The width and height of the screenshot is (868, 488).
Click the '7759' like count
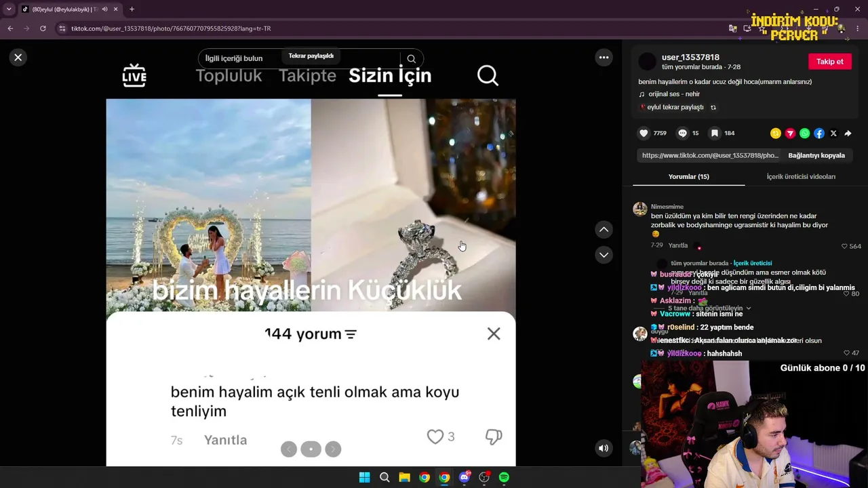tap(660, 134)
